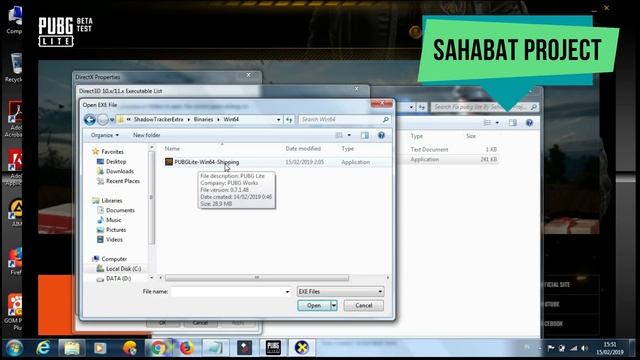Click the Open button
Screen dimensions: 640x360
coord(314,305)
